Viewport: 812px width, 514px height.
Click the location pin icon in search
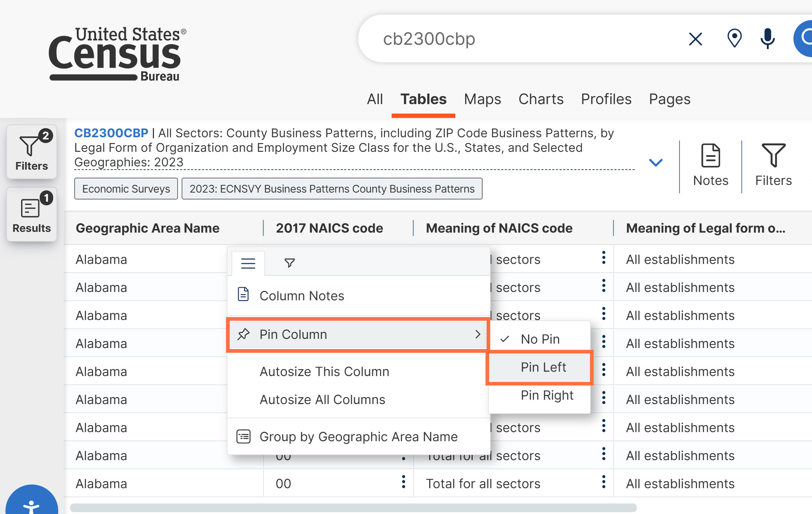pyautogui.click(x=734, y=39)
